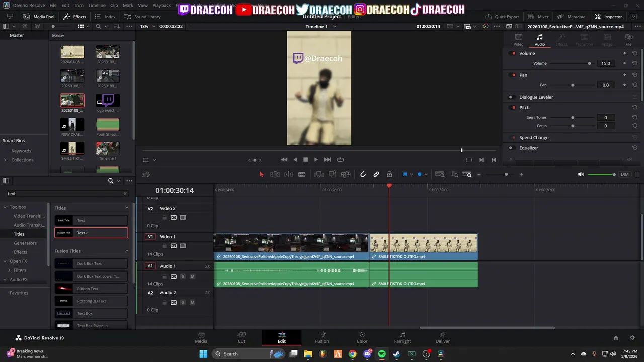Viewport: 644px width, 362px height.
Task: Click the Overwrite Clip toolbar icon
Action: (332, 174)
